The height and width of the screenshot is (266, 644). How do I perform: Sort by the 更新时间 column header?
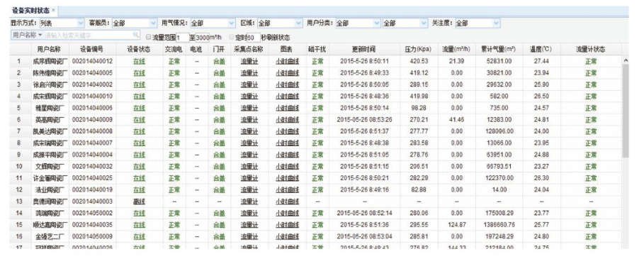(363, 50)
